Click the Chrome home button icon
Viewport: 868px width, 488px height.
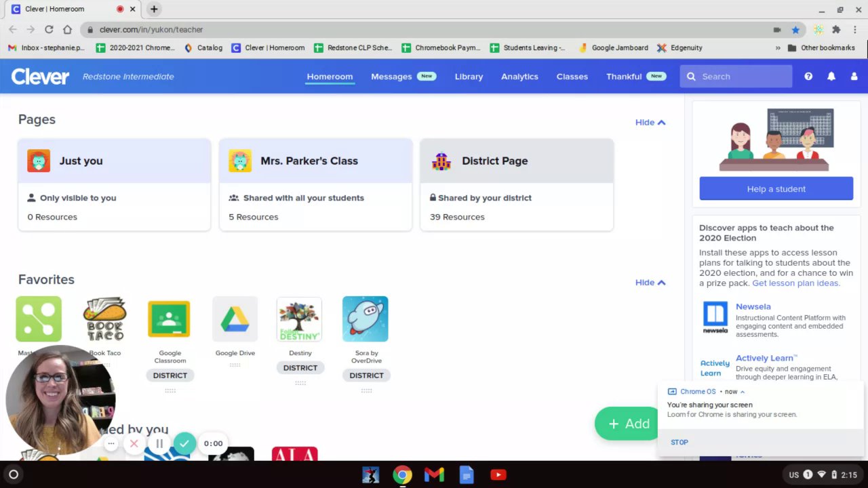tap(67, 30)
